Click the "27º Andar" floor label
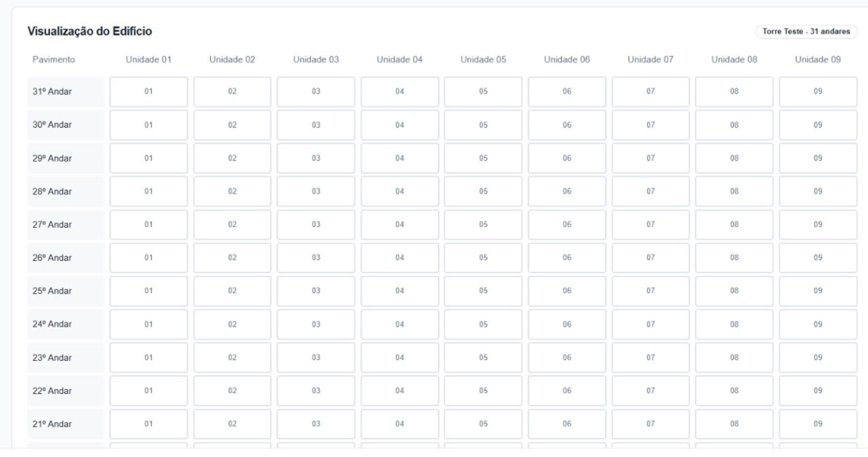The height and width of the screenshot is (457, 868). (52, 224)
